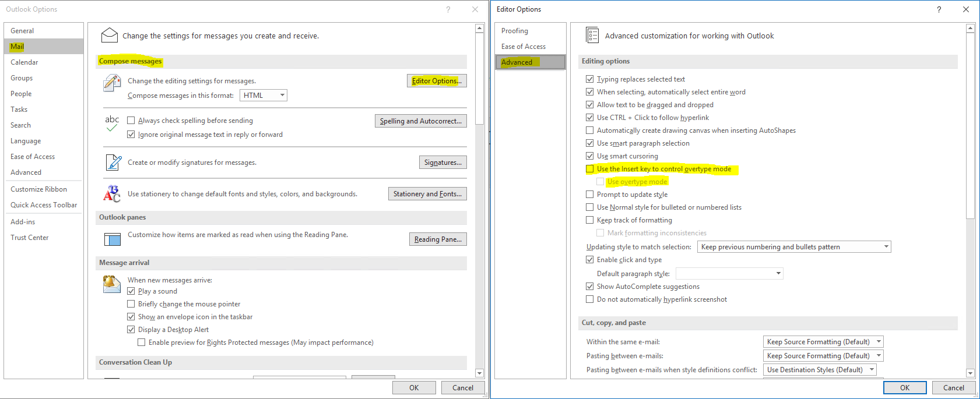This screenshot has height=399, width=980.
Task: Enable Always check spelling before sending
Action: click(131, 121)
